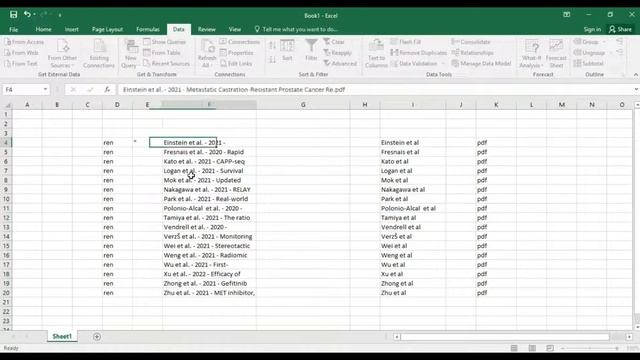Click Sort Z to A icon

click(x=273, y=59)
